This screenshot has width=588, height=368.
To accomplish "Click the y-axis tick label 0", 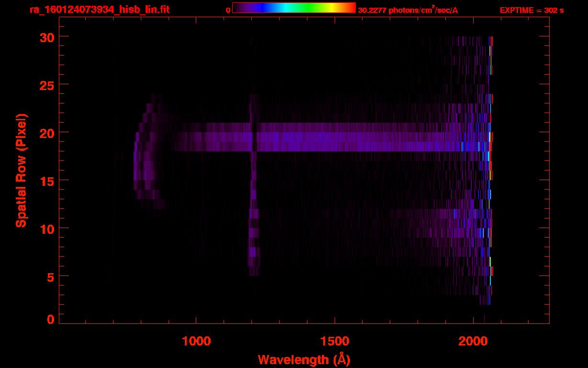I will [50, 319].
